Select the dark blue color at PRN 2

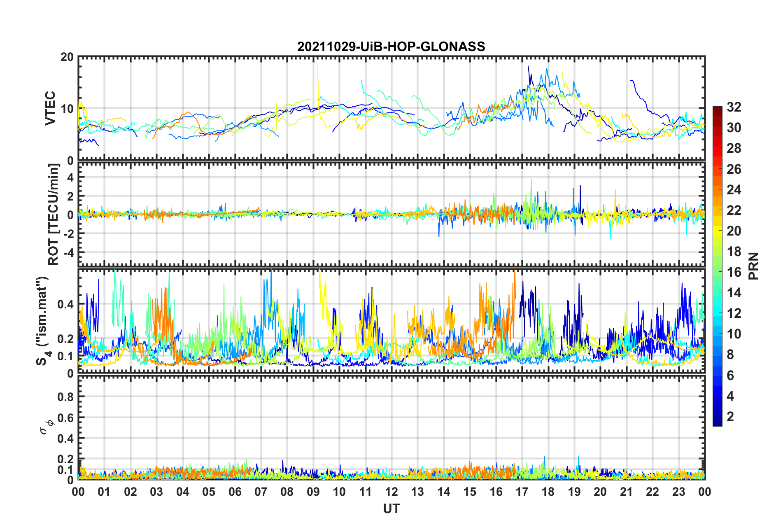tap(718, 417)
